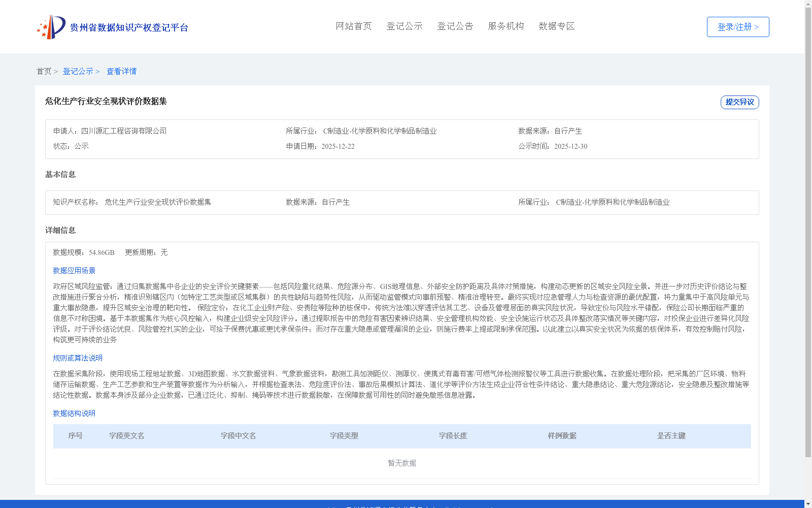The image size is (812, 508).
Task: Click the platform logo emblem
Action: click(x=51, y=27)
